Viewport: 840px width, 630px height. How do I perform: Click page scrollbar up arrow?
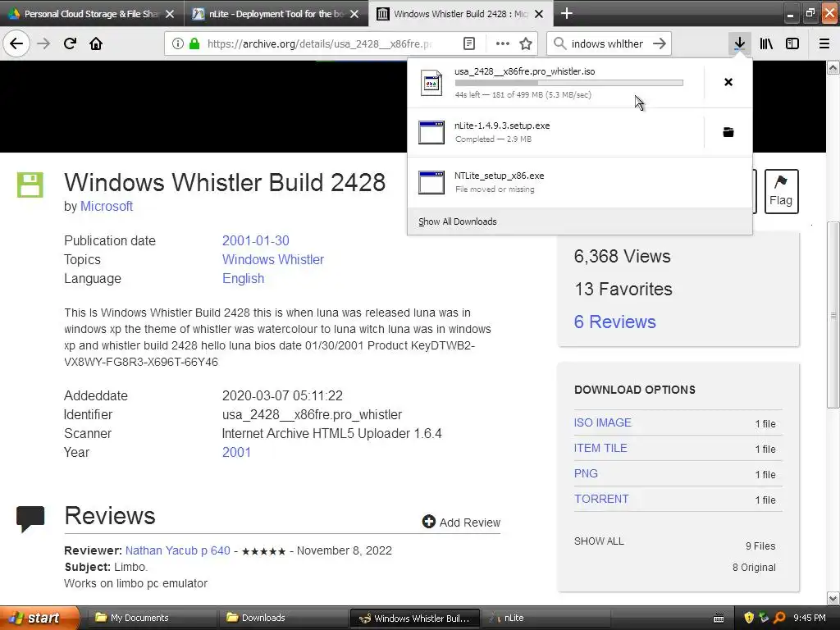(x=833, y=67)
